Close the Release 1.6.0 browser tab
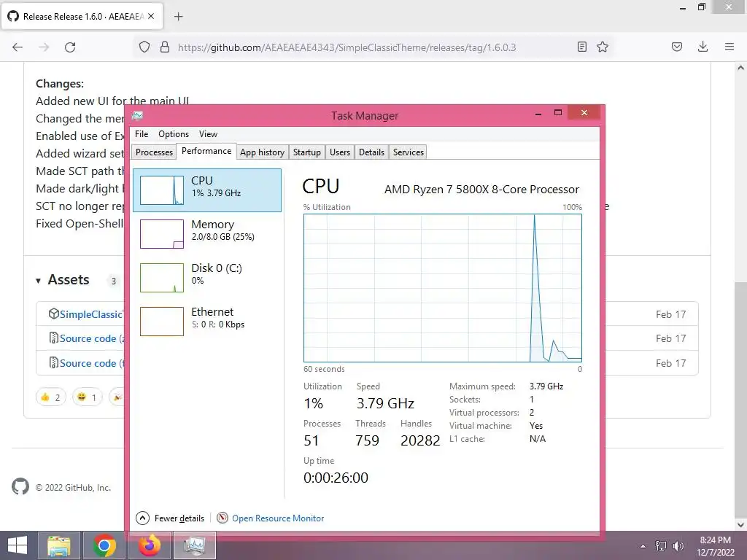747x560 pixels. coord(151,16)
